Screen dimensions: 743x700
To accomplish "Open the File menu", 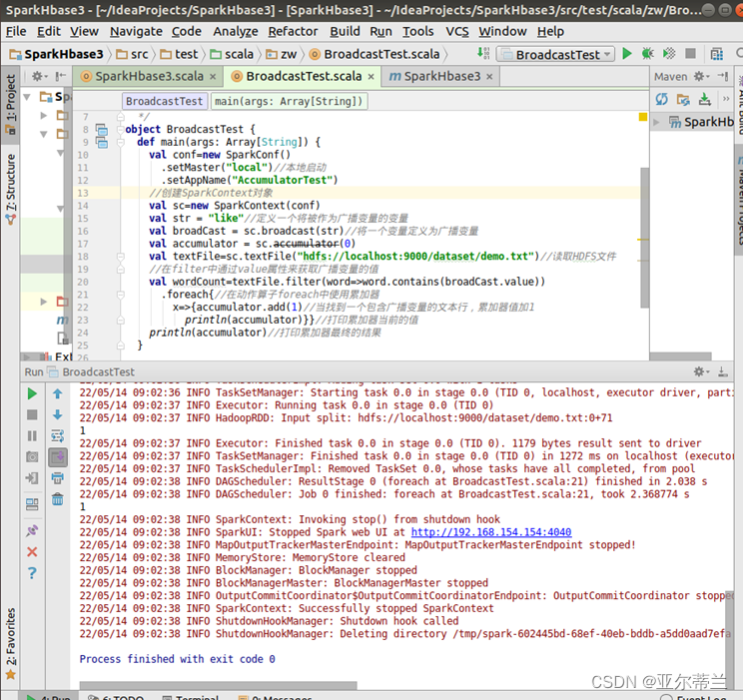I will [16, 31].
